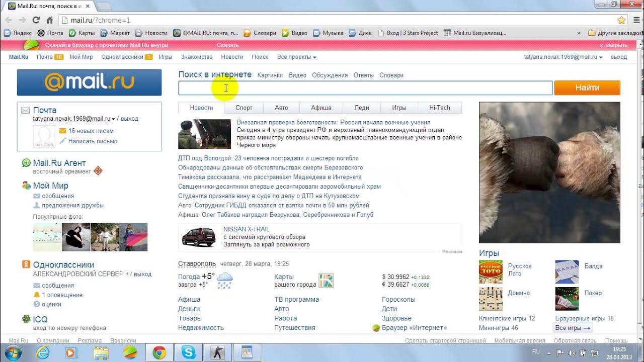Click Написать письмо link
Viewport: 644px width, 362px height.
(93, 141)
